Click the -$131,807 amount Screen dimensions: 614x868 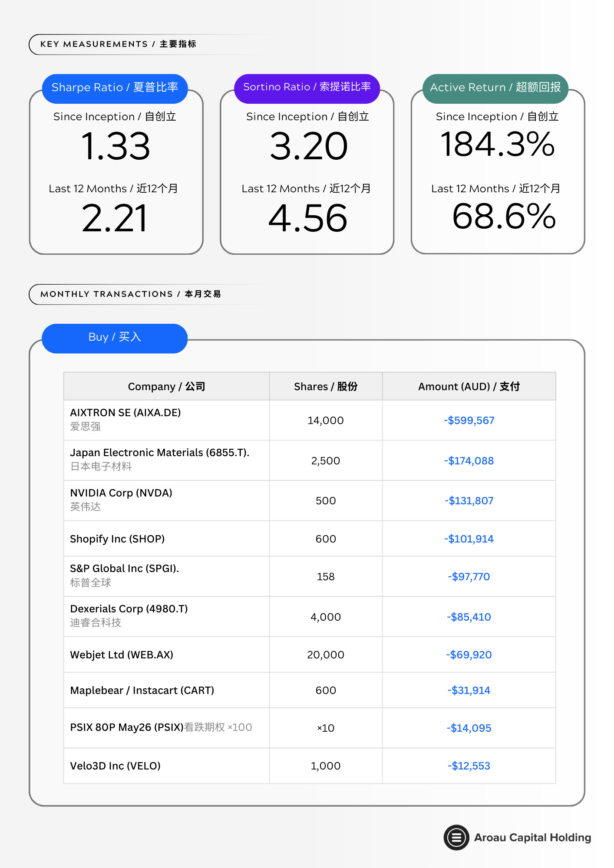[469, 501]
